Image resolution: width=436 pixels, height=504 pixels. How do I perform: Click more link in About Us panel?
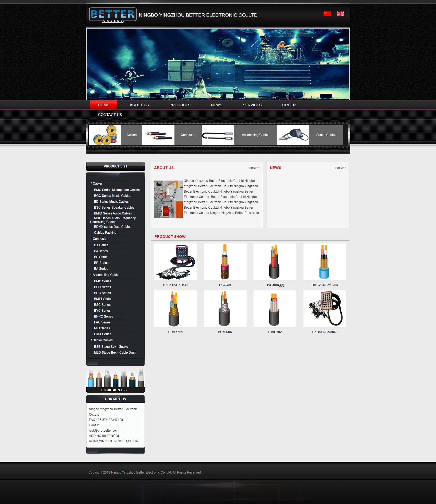coord(254,168)
